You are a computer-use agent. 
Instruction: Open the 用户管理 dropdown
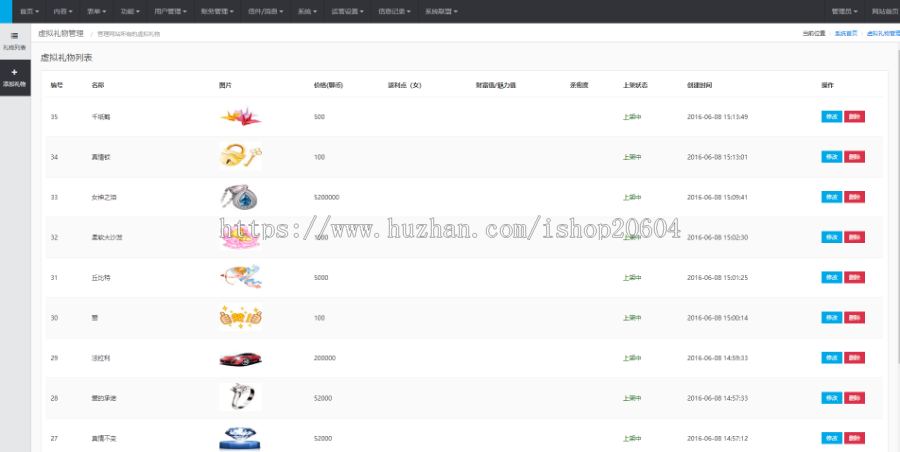coord(170,11)
